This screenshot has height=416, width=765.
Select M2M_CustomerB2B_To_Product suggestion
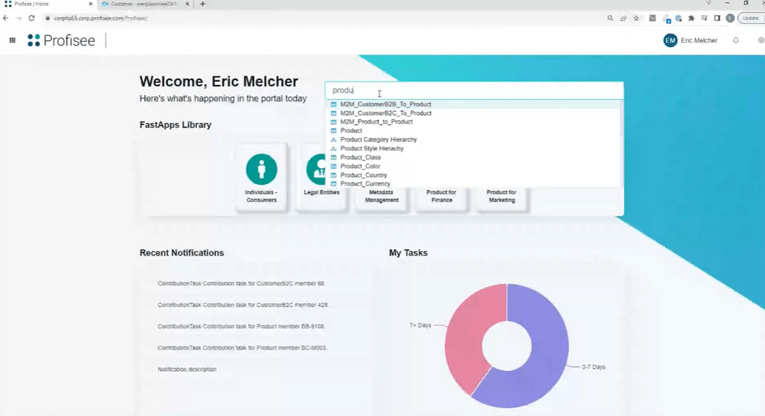[x=473, y=104]
